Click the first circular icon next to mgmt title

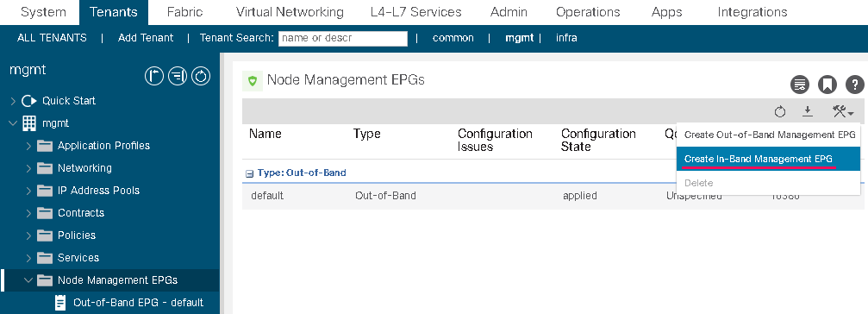coord(154,76)
